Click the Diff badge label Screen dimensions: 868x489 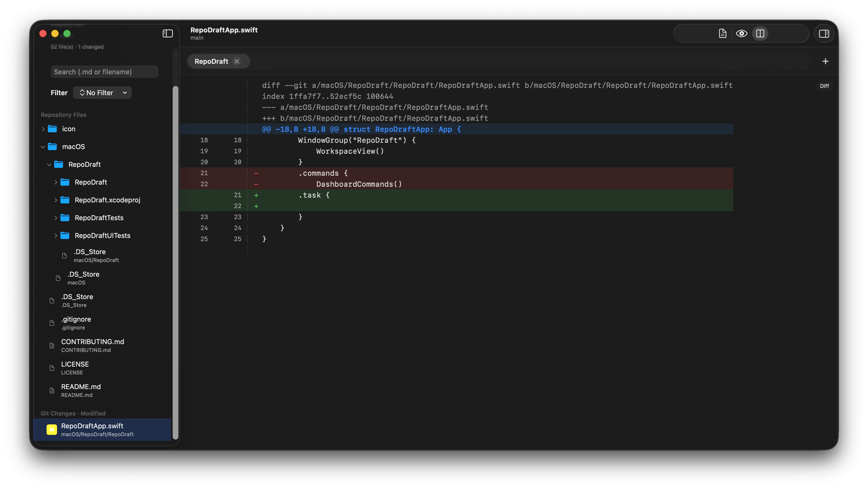point(824,86)
